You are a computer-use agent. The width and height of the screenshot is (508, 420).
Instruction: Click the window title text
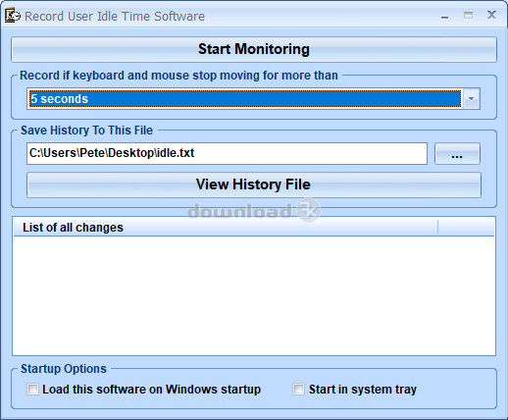pyautogui.click(x=115, y=17)
